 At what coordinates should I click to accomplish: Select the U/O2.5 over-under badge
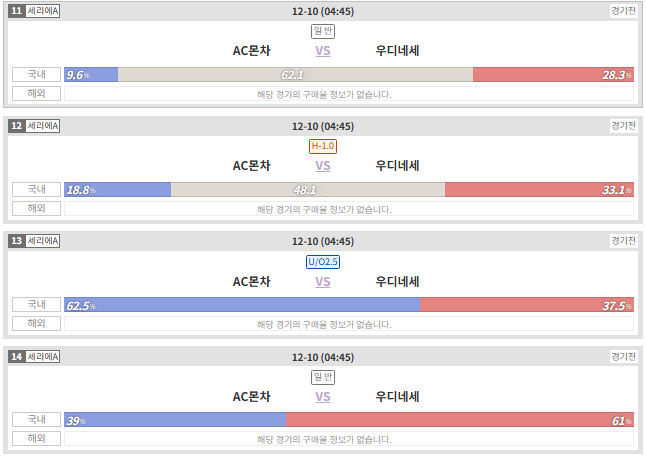[x=323, y=262]
